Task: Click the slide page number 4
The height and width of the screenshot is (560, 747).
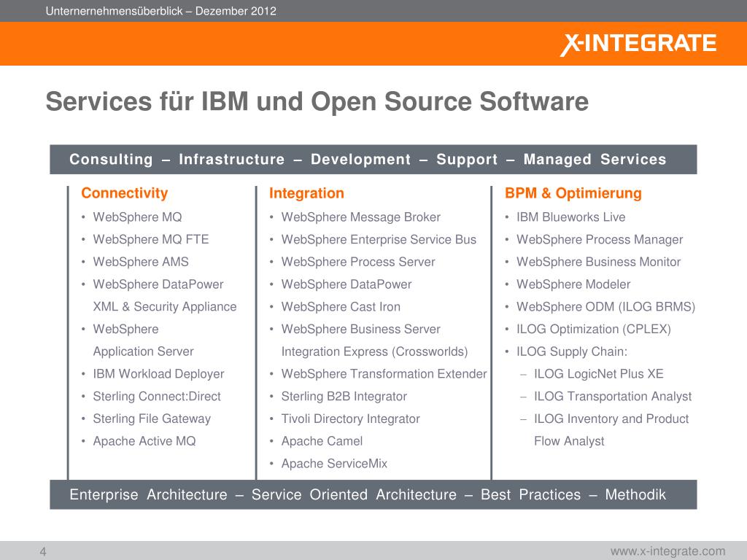Action: point(43,552)
